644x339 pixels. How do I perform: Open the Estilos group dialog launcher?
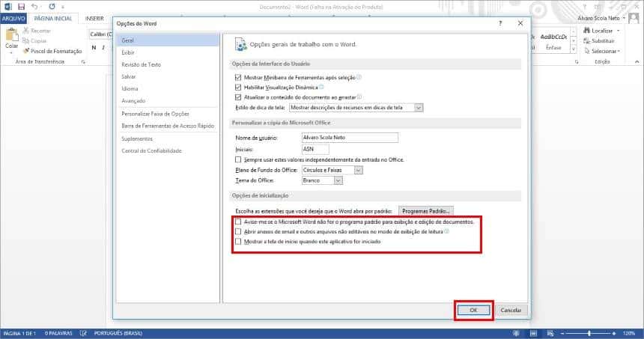coord(577,62)
